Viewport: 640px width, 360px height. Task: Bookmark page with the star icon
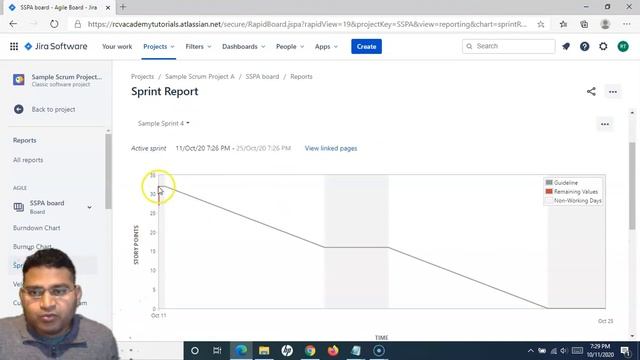(x=540, y=24)
